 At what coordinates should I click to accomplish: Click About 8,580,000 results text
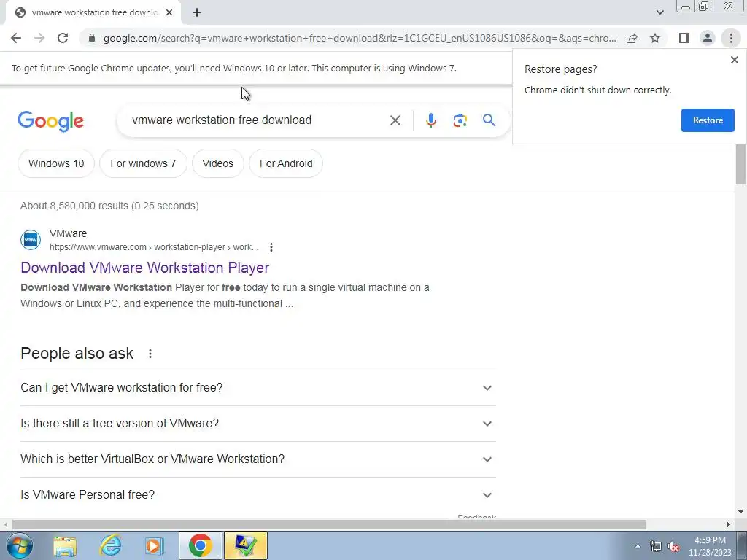(109, 206)
